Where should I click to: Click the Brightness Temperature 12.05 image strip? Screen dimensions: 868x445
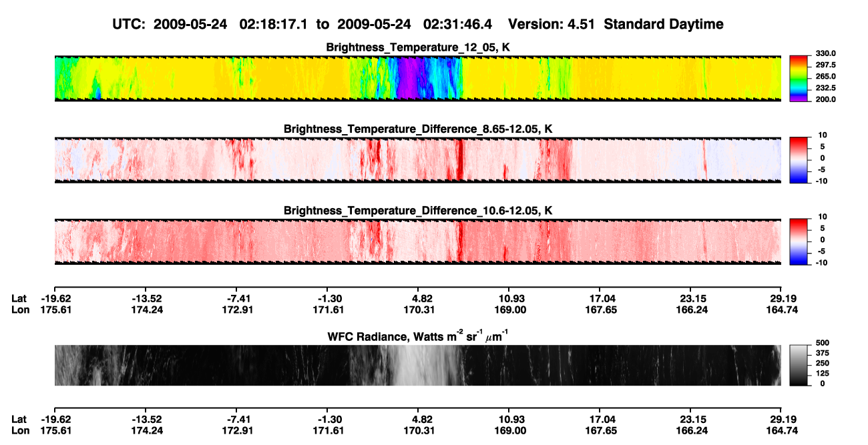417,79
